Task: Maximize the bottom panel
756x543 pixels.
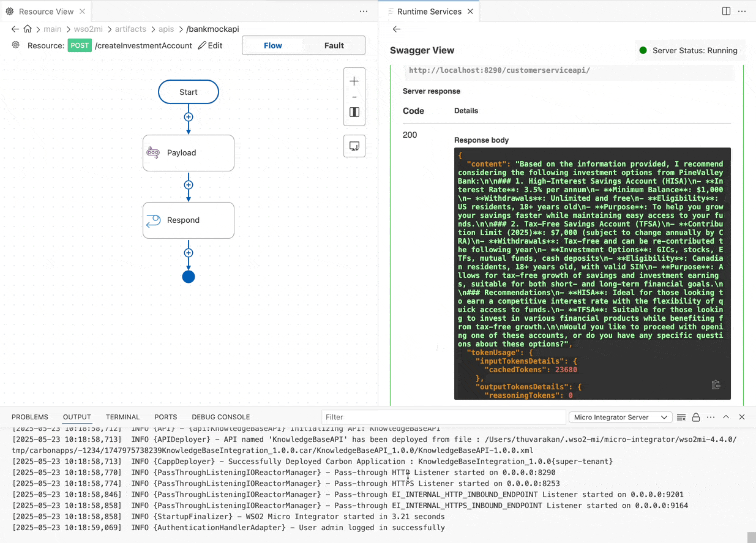Action: 726,418
